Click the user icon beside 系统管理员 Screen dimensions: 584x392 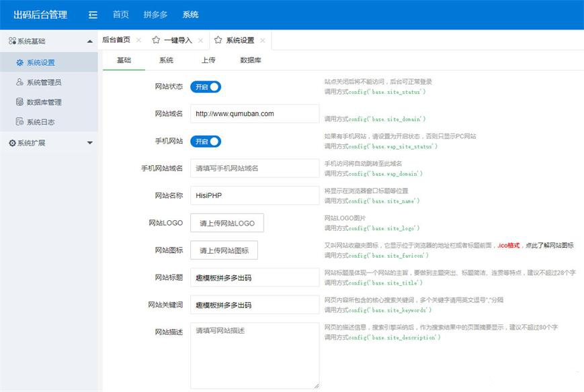[20, 83]
